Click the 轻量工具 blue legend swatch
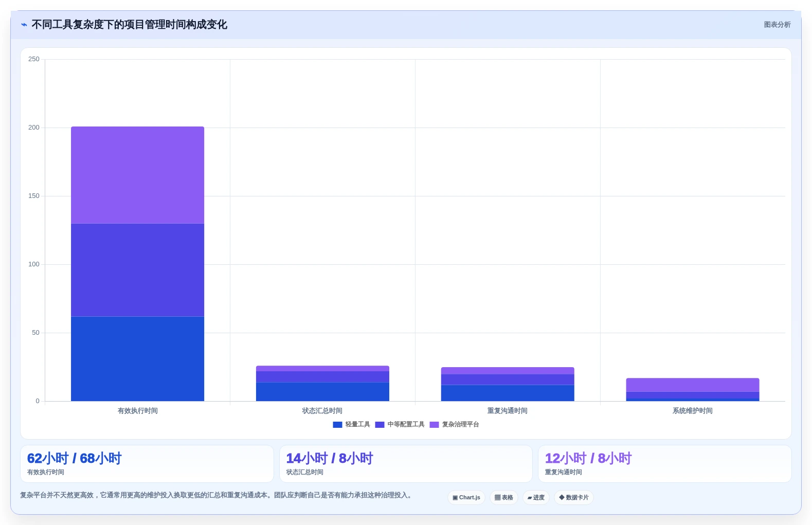 tap(337, 425)
